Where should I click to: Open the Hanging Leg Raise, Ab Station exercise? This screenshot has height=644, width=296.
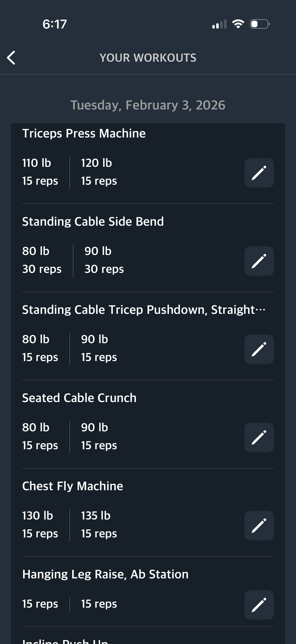(x=105, y=574)
